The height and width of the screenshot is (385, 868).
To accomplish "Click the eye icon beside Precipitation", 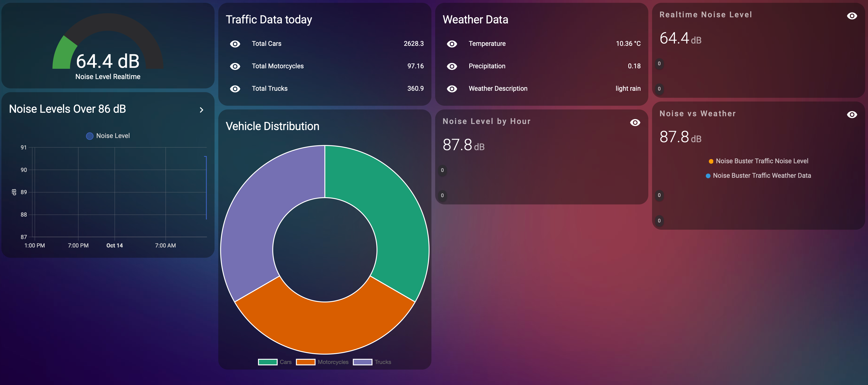I will click(x=452, y=66).
